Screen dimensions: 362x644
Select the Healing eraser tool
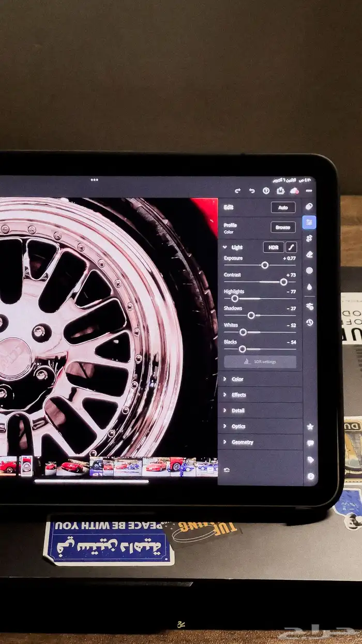point(309,254)
